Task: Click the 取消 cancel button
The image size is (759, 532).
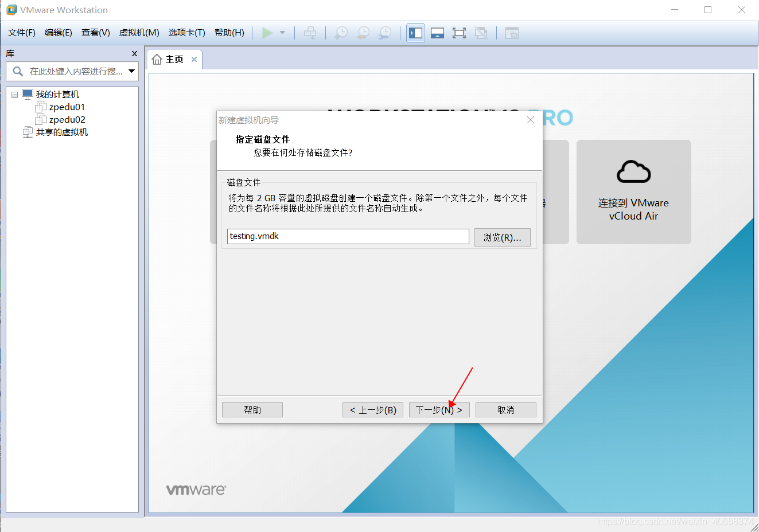Action: tap(506, 410)
